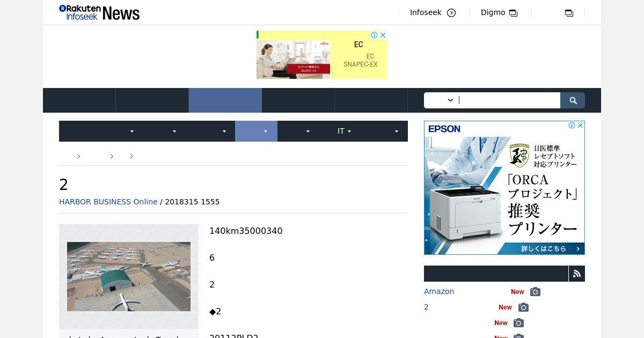Screen dimensions: 644x338
Task: Open the RSS feed icon
Action: 577,274
